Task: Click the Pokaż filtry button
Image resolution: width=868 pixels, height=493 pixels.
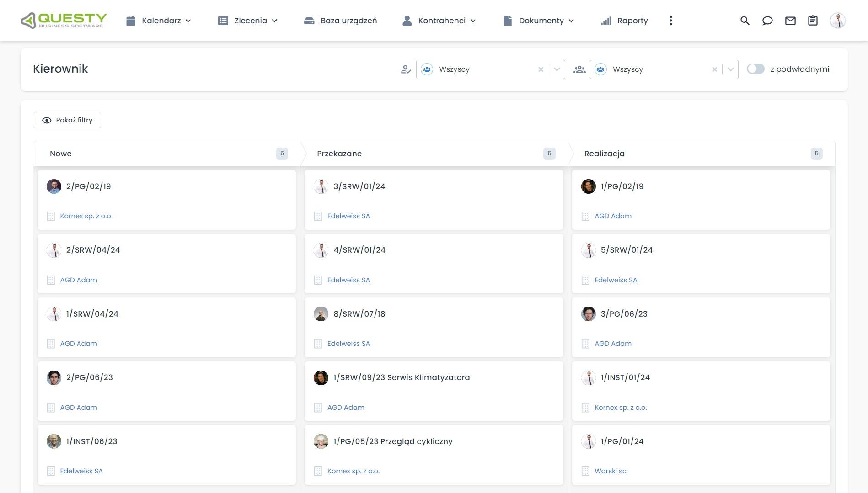Action: click(67, 120)
